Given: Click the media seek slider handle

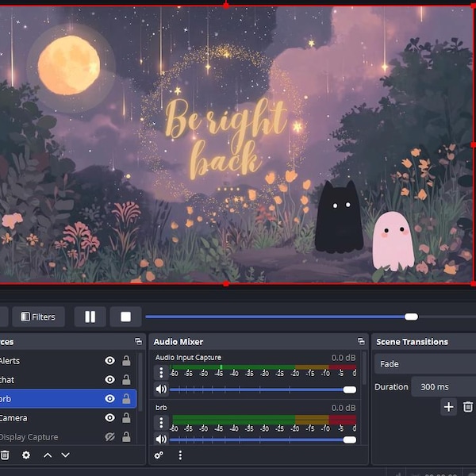Looking at the screenshot, I should (x=411, y=317).
